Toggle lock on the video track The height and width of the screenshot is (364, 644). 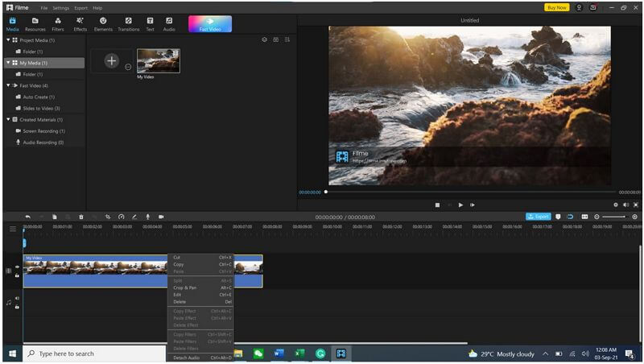coord(17,275)
